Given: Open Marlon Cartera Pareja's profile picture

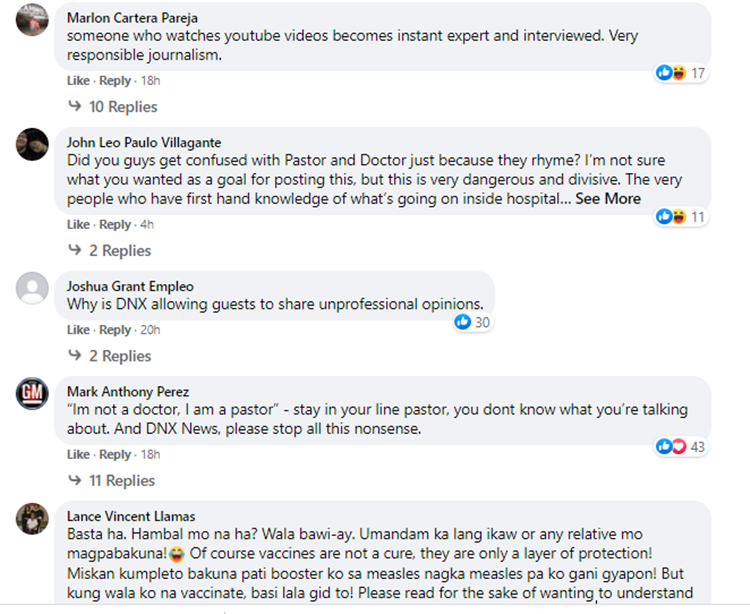Looking at the screenshot, I should coord(33,19).
